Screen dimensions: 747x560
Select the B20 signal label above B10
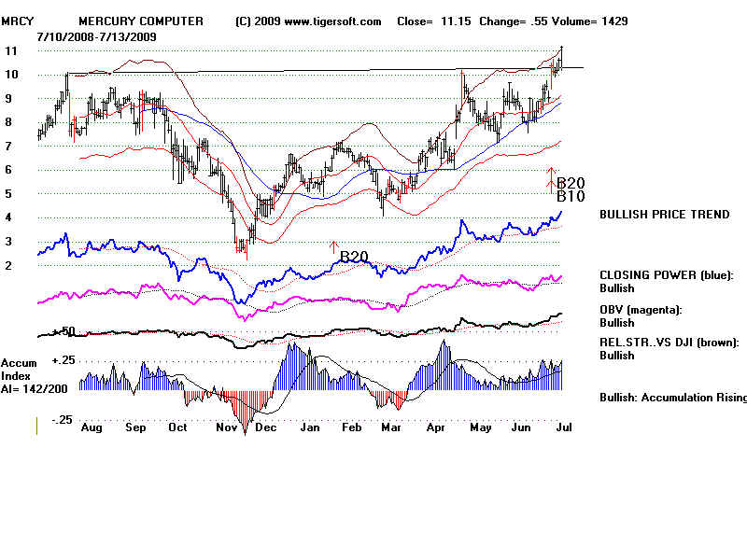(571, 183)
